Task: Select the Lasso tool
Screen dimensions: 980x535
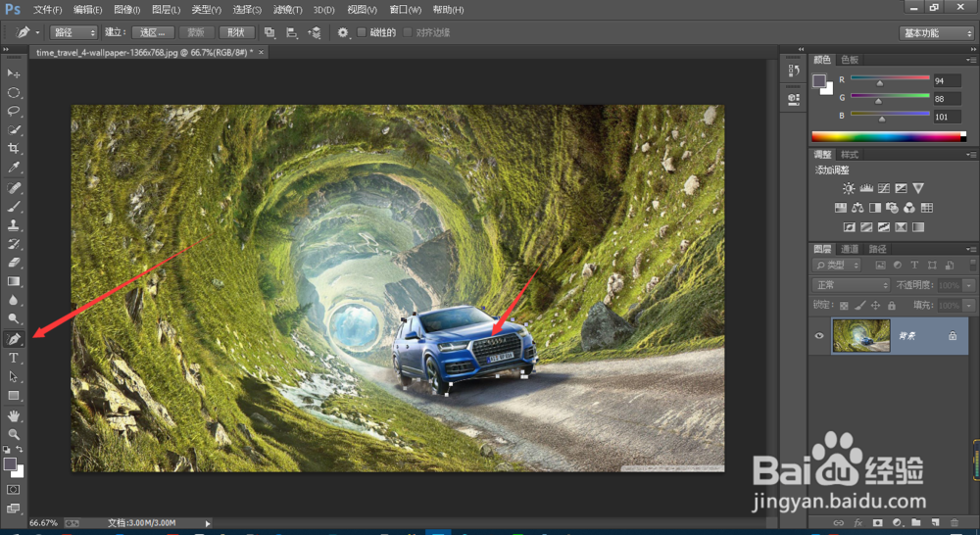Action: [14, 111]
